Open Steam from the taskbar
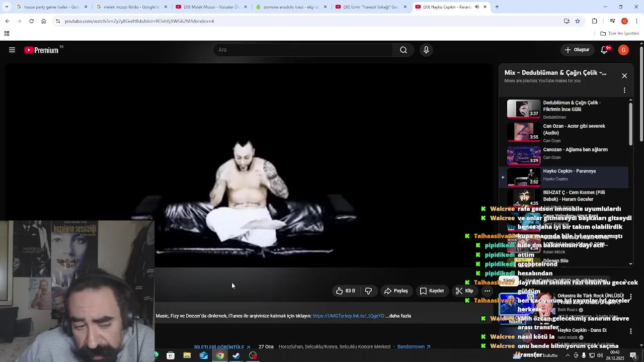 [236, 355]
